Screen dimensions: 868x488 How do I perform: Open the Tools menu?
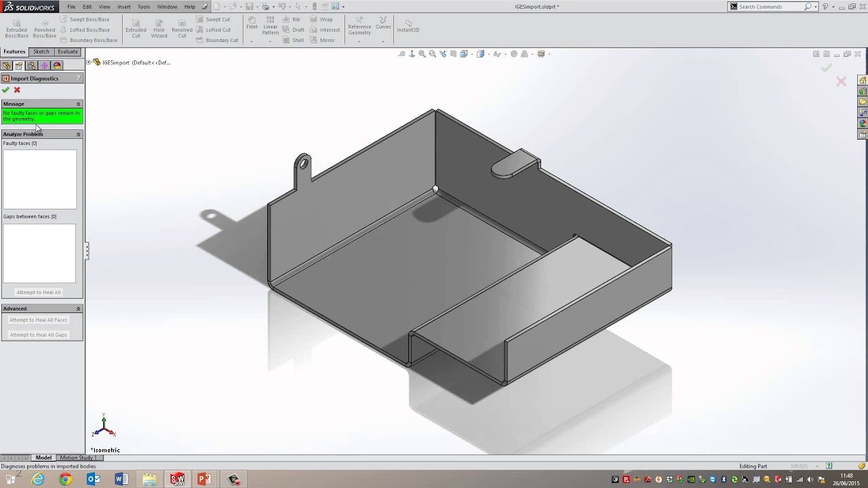click(144, 7)
